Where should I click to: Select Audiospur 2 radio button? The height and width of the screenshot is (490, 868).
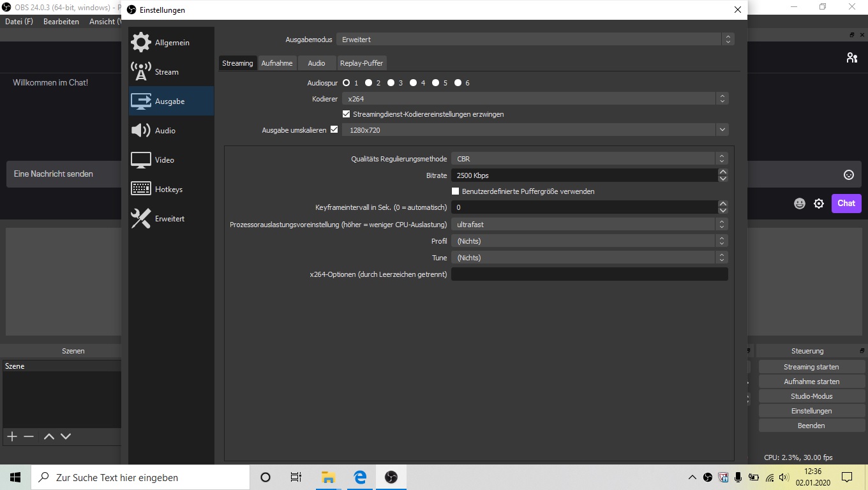pyautogui.click(x=369, y=83)
